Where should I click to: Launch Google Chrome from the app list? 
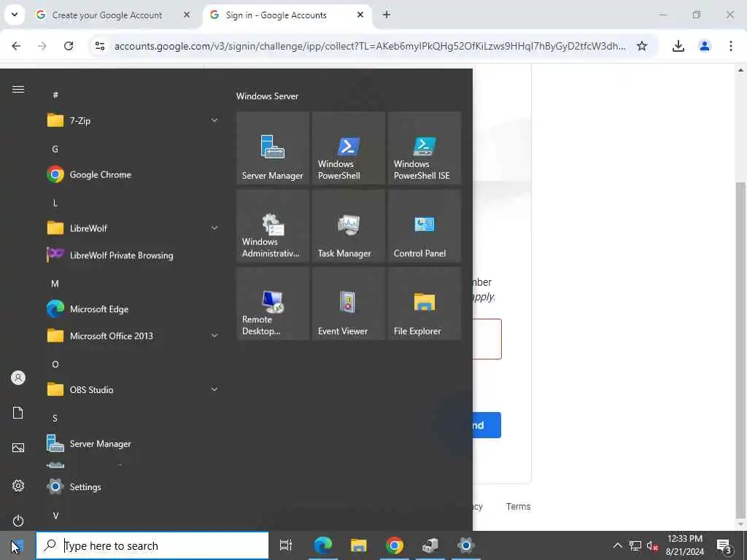click(133, 174)
